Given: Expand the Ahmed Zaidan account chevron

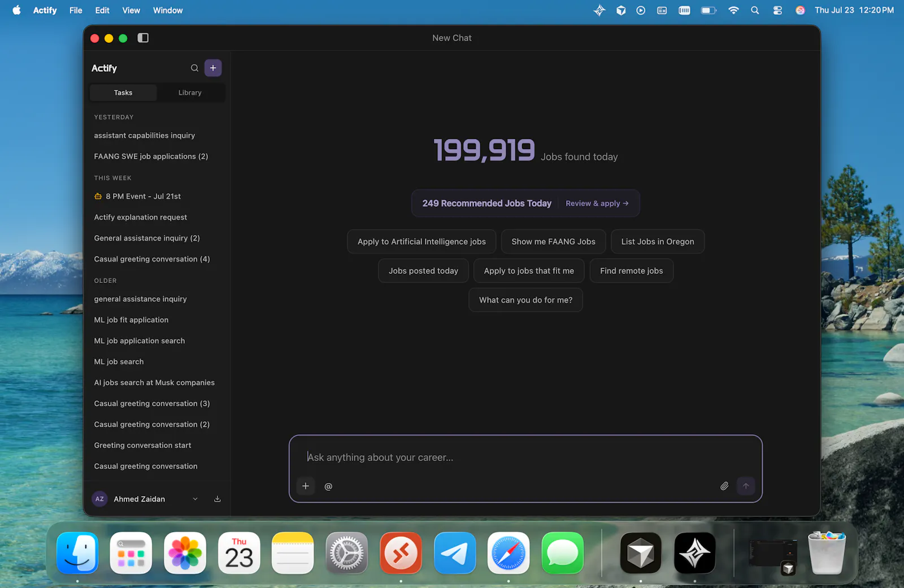Looking at the screenshot, I should (195, 499).
